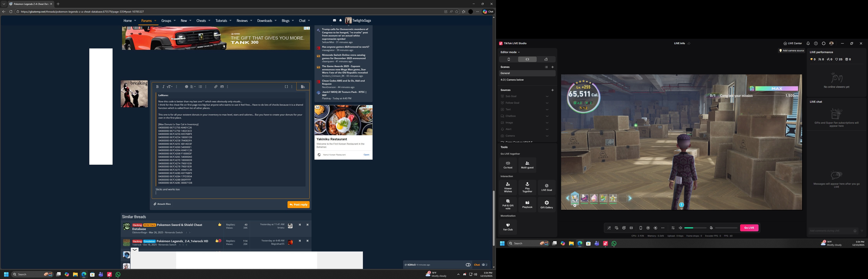This screenshot has width=868, height=279.
Task: Open the reply editor preview tab
Action: pyautogui.click(x=303, y=87)
